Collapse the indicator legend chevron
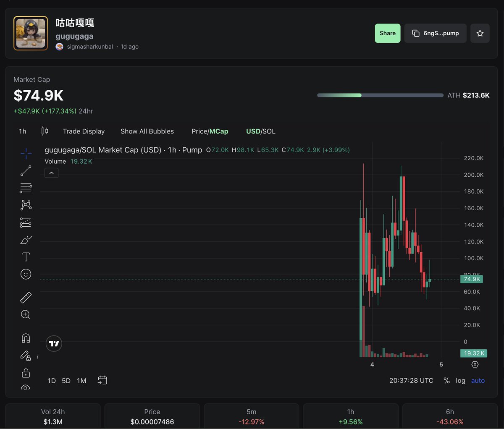504x429 pixels. tap(52, 173)
